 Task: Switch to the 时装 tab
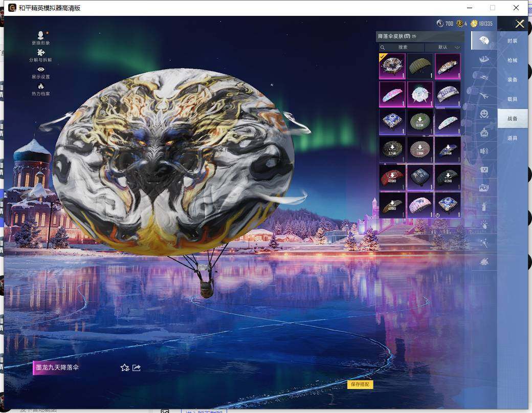513,41
